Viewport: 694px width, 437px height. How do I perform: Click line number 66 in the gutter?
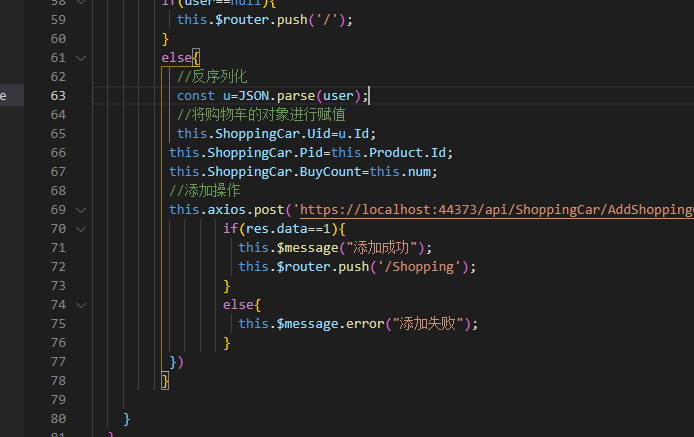click(58, 153)
